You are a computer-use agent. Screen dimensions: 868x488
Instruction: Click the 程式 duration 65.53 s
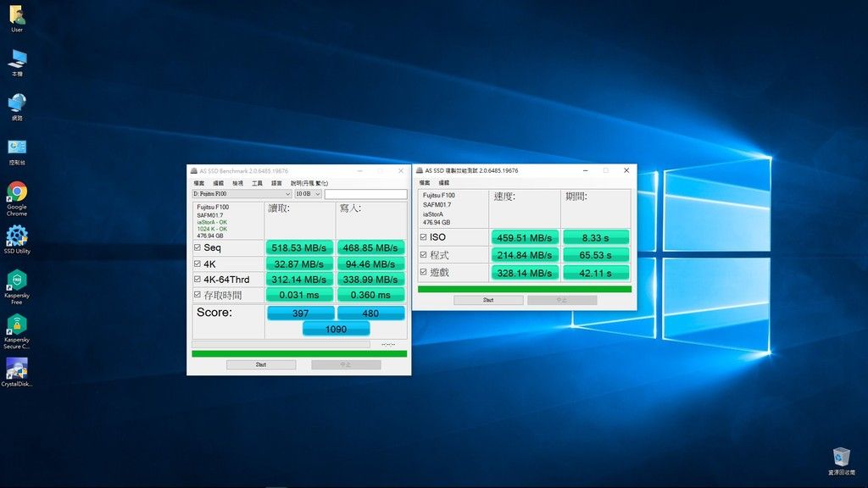pyautogui.click(x=596, y=255)
